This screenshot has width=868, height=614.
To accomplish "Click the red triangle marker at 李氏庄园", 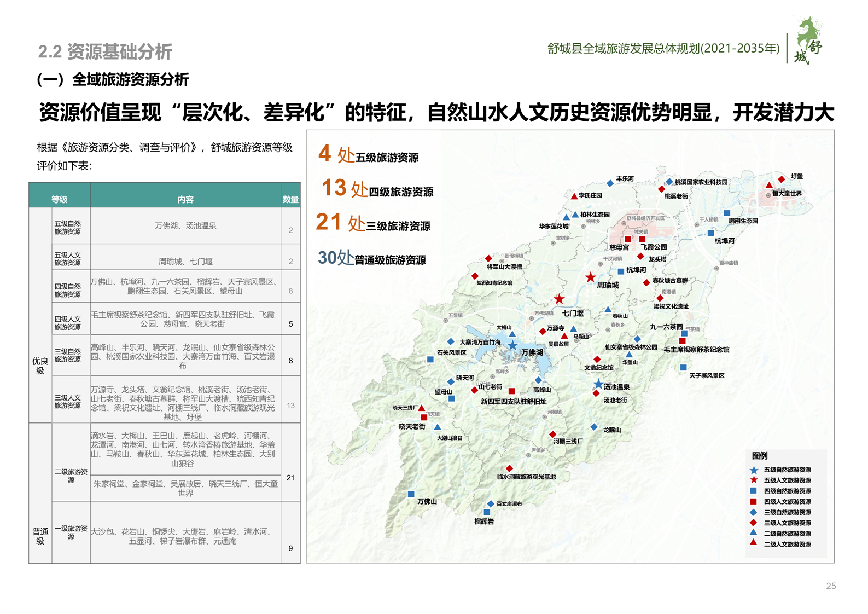I will (574, 196).
